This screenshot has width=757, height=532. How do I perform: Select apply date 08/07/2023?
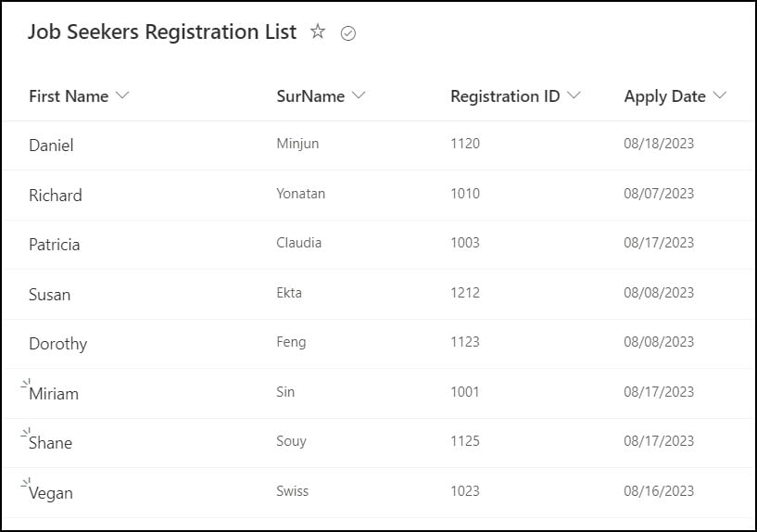[x=659, y=194]
